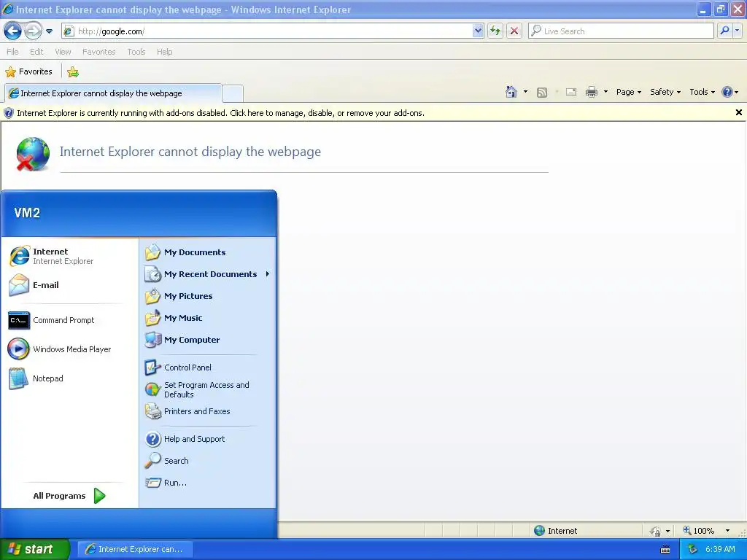Open the search provider dropdown arrow
Image resolution: width=747 pixels, height=560 pixels.
tap(737, 31)
